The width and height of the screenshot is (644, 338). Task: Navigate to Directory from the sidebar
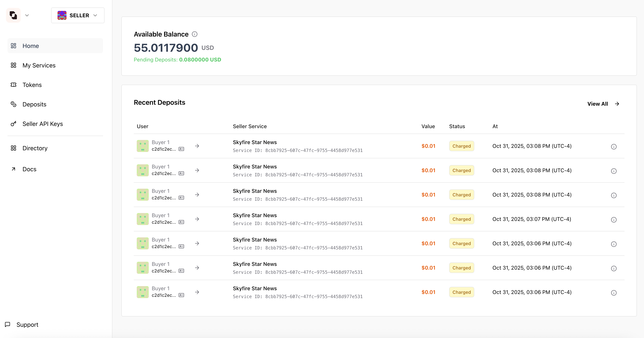[35, 148]
